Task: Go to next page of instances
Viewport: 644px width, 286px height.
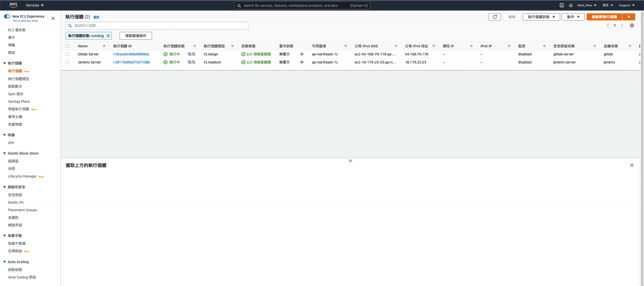Action: (622, 26)
